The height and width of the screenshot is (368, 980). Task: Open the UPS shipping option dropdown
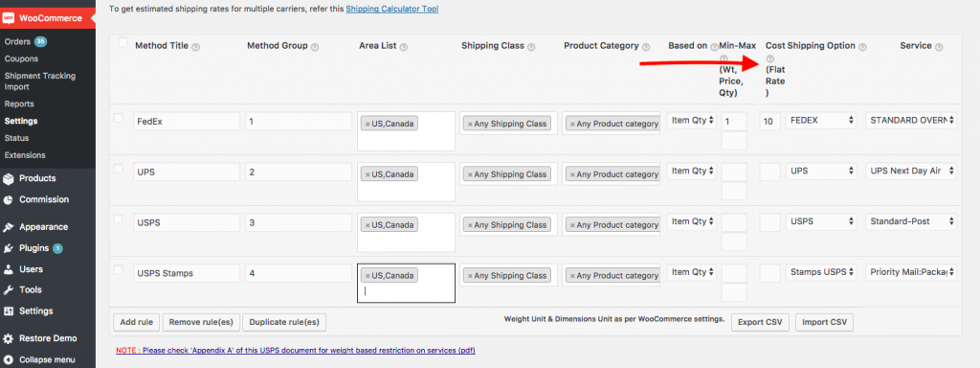821,171
